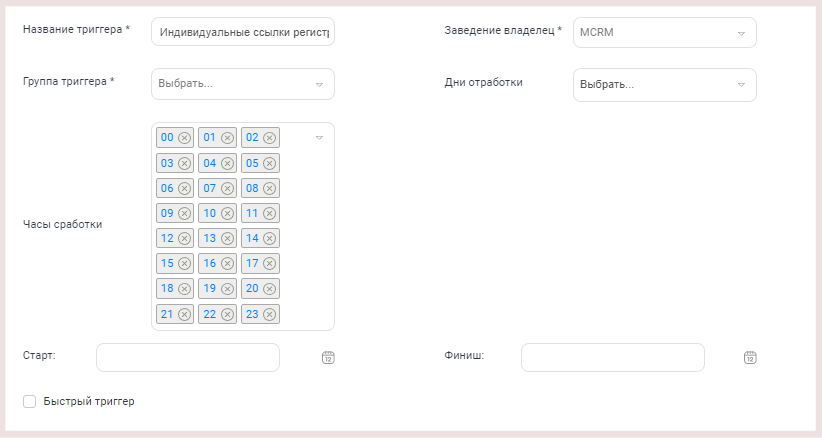
Task: Remove hour 03 tag
Action: 184,163
